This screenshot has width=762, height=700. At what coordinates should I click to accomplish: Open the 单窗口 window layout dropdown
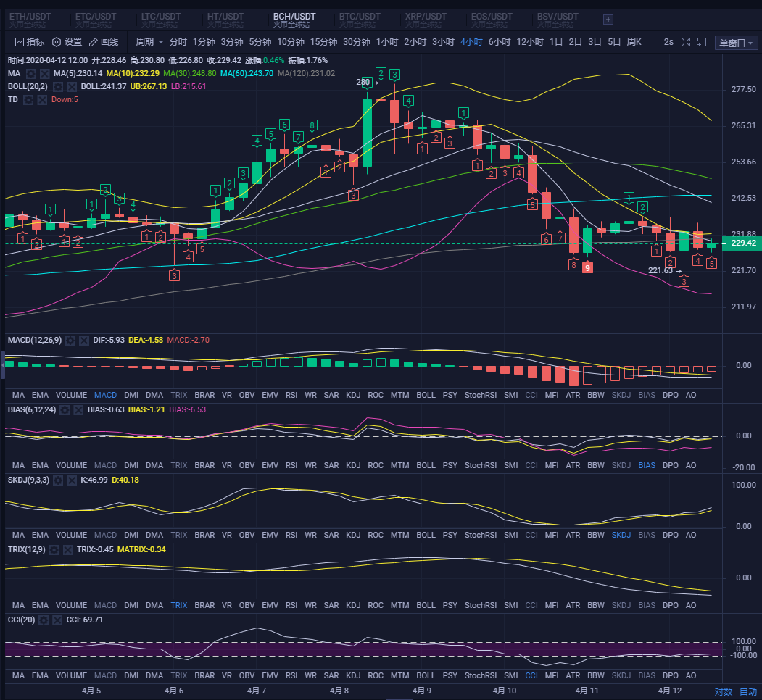(736, 43)
